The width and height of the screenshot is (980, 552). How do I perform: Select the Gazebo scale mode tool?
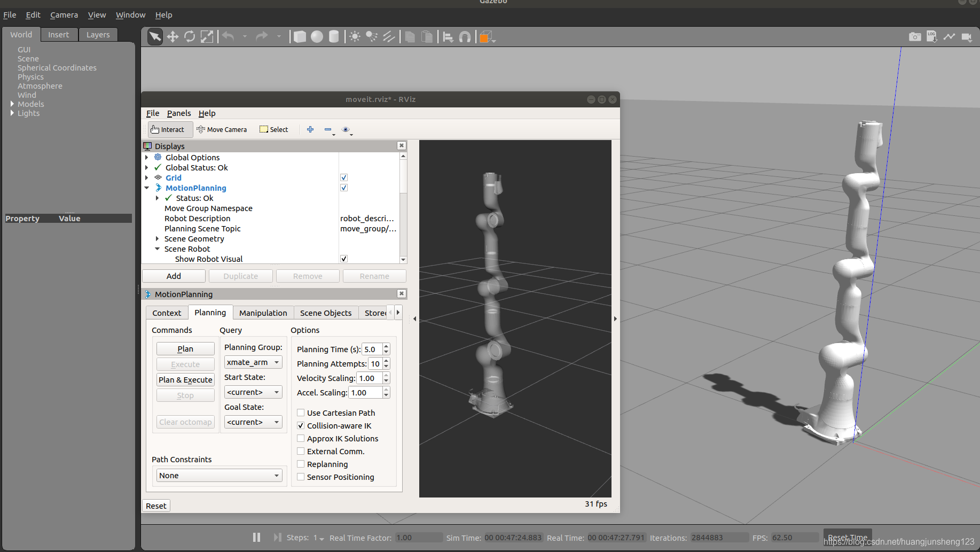click(207, 37)
